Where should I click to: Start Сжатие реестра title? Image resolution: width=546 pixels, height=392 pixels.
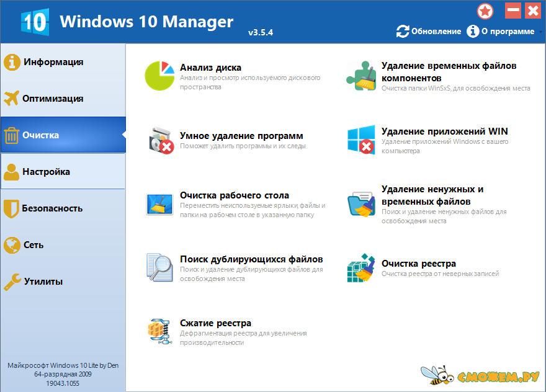215,323
